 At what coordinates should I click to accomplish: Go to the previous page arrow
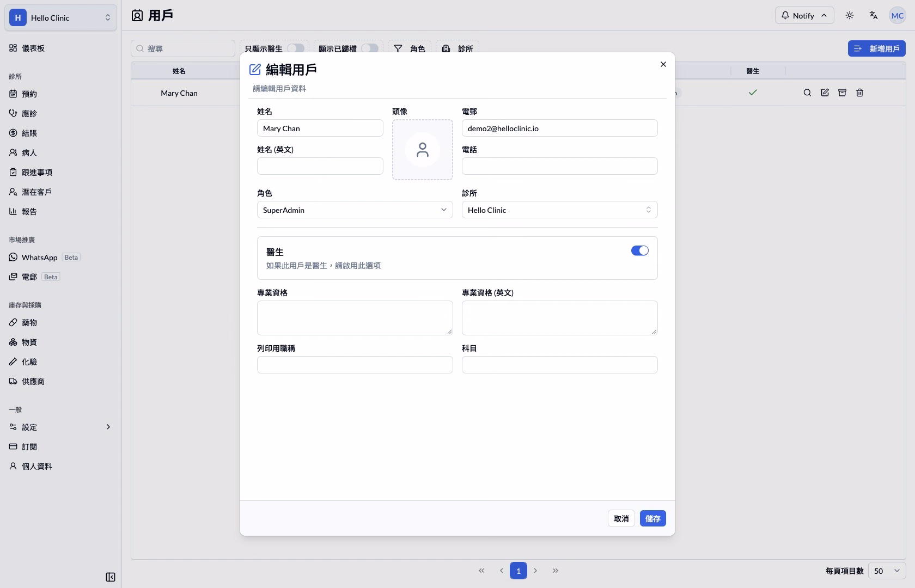click(501, 571)
